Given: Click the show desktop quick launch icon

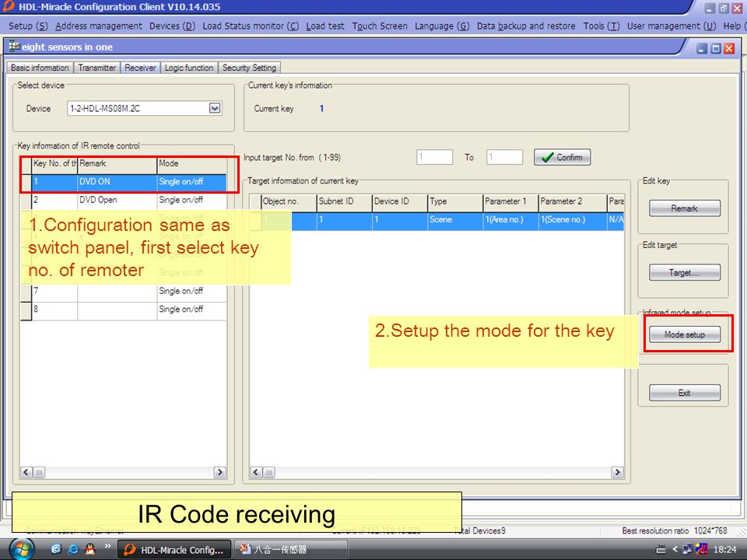Looking at the screenshot, I should click(x=56, y=549).
